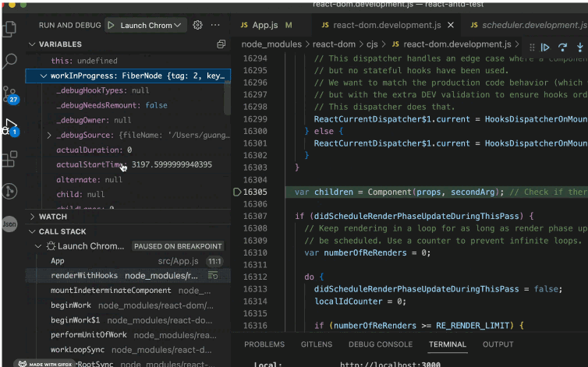Collapse the workInProgress FiberNode variable
The width and height of the screenshot is (588, 367).
point(44,76)
